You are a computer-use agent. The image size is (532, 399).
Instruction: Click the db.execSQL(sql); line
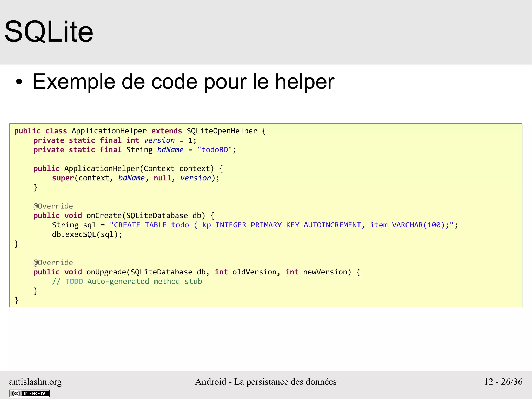[x=87, y=234]
